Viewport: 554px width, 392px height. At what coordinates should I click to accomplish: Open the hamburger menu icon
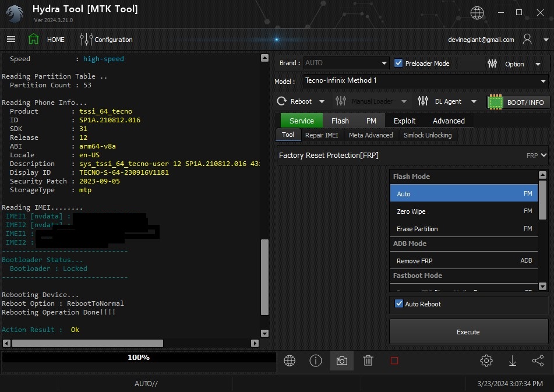[11, 39]
